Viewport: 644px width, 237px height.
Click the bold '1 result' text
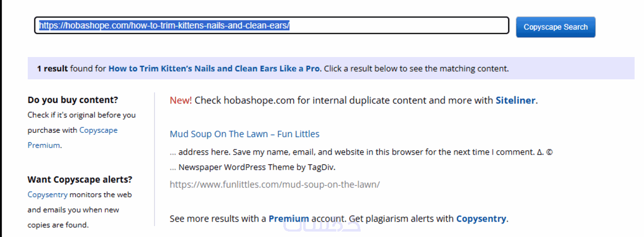point(52,68)
